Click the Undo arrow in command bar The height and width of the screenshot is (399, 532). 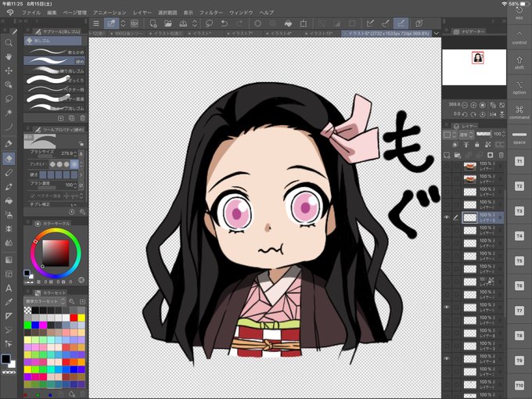[x=225, y=23]
